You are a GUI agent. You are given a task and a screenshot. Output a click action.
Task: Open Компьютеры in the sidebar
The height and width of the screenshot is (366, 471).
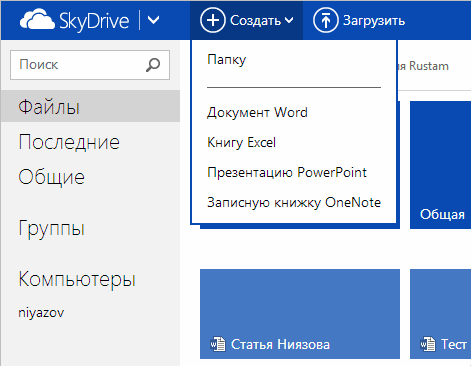[77, 279]
